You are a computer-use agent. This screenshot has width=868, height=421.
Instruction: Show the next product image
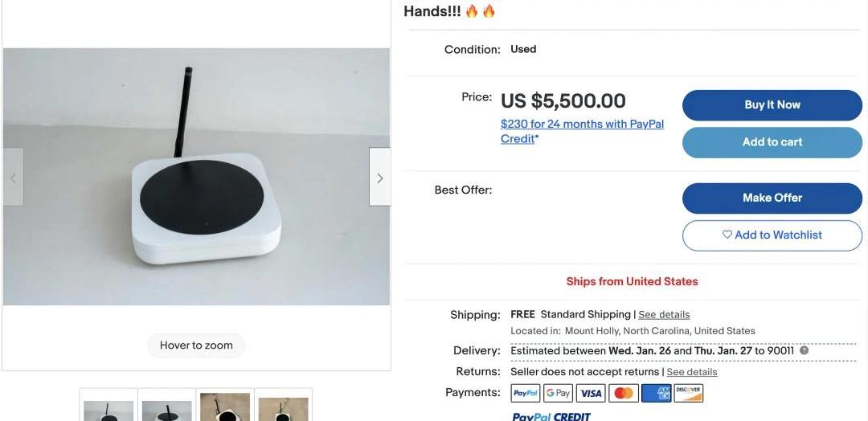[379, 178]
